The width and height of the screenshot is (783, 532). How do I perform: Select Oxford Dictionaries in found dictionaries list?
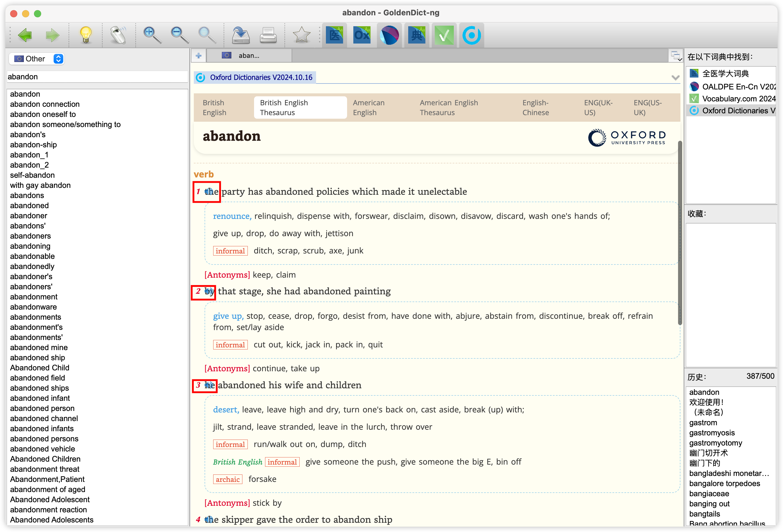pyautogui.click(x=731, y=111)
